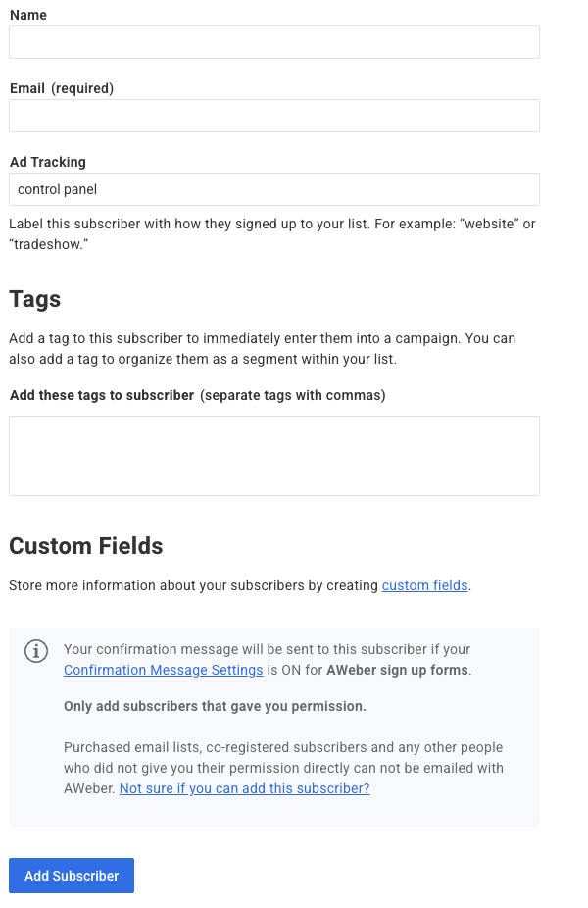Click 'Add these tags to subscriber' label
This screenshot has width=588, height=908.
click(x=101, y=395)
